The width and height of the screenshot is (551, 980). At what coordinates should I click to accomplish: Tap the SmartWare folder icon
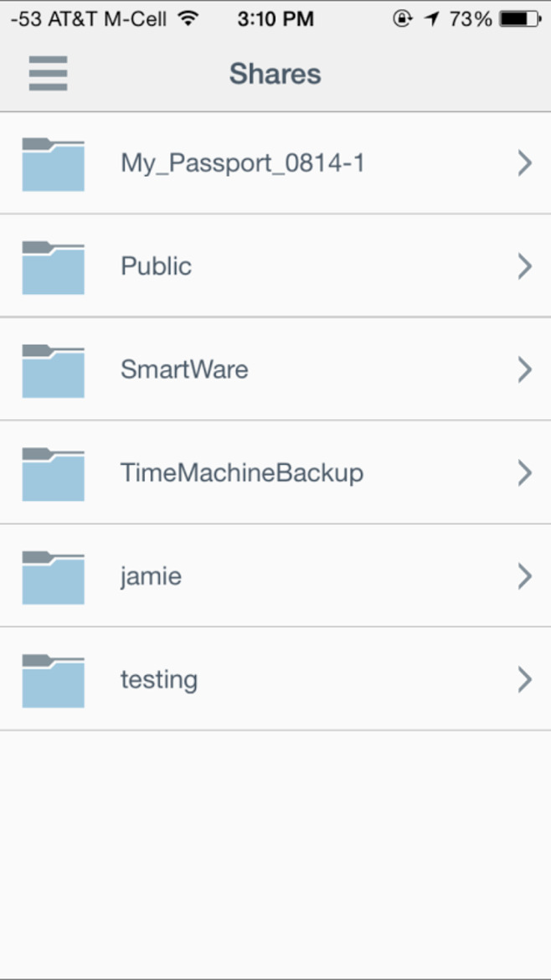(x=53, y=370)
